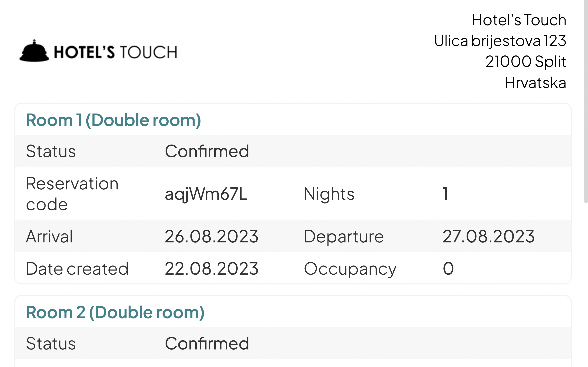Click the Reservation code label

click(72, 194)
